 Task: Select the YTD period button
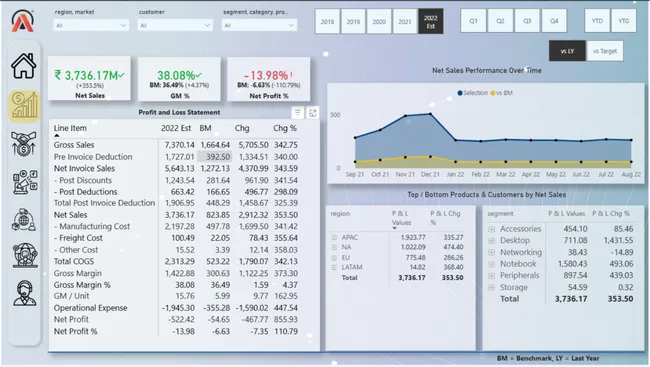(x=597, y=20)
